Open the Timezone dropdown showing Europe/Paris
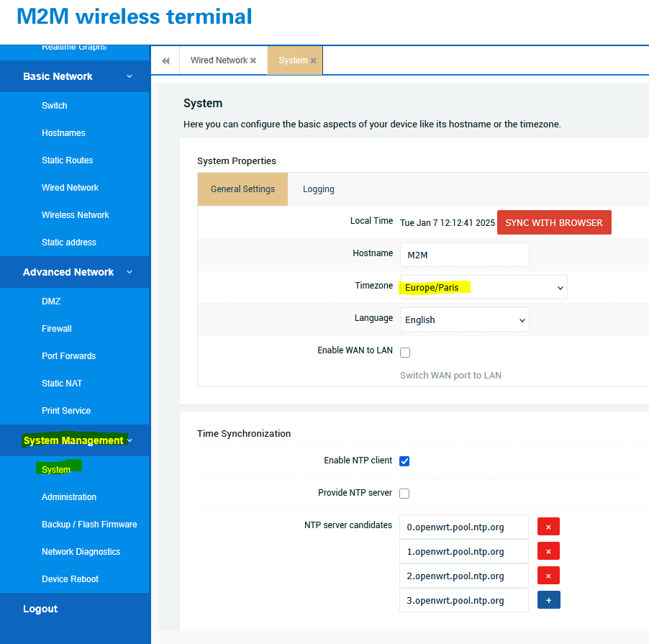Image resolution: width=649 pixels, height=644 pixels. 484,287
